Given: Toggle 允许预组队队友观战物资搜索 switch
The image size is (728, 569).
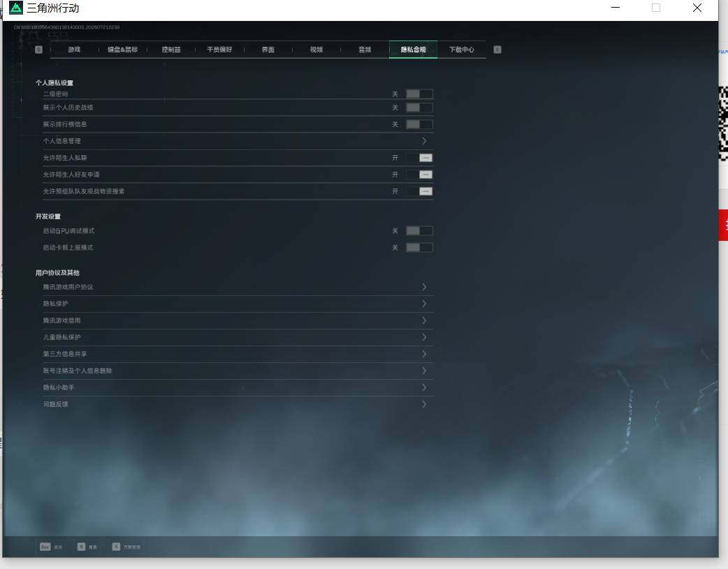Looking at the screenshot, I should pos(419,191).
